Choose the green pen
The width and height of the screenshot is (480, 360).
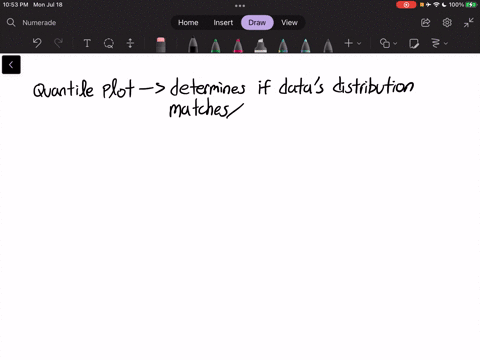[x=216, y=45]
